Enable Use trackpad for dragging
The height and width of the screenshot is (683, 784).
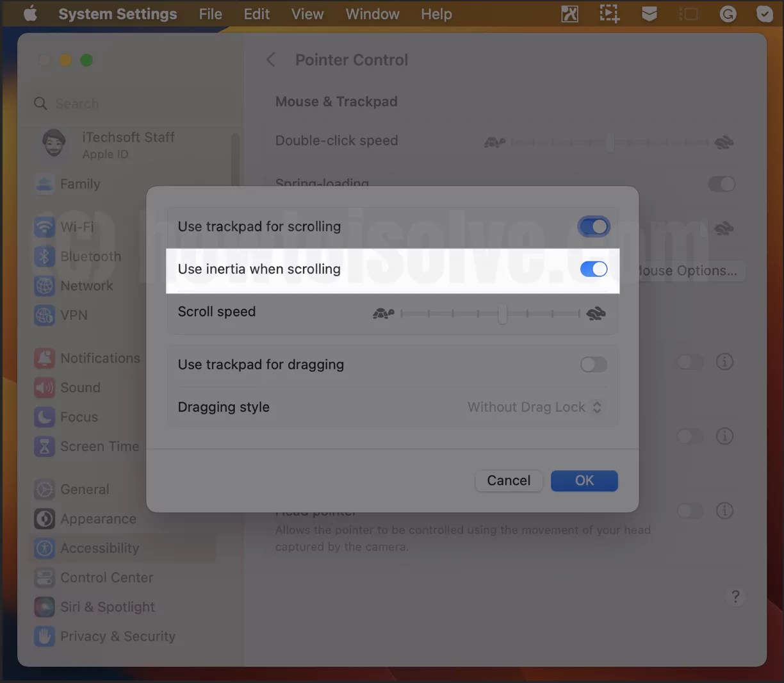point(593,364)
